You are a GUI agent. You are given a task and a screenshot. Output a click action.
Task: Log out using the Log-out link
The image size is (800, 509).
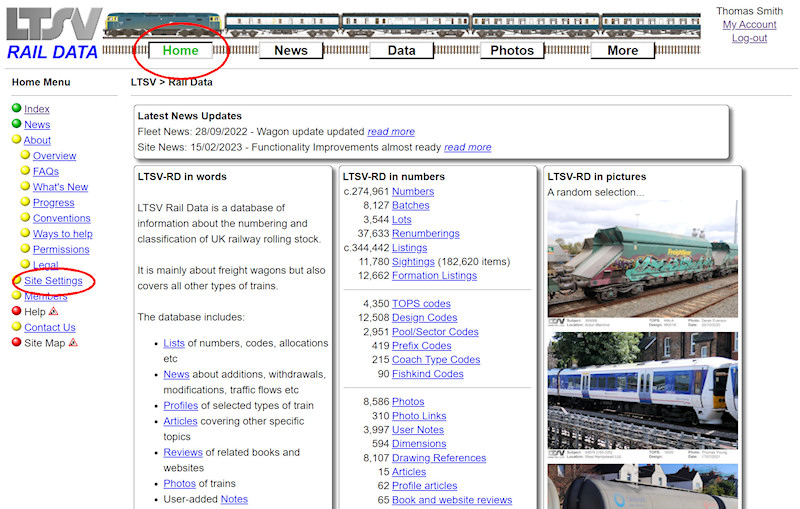click(749, 38)
